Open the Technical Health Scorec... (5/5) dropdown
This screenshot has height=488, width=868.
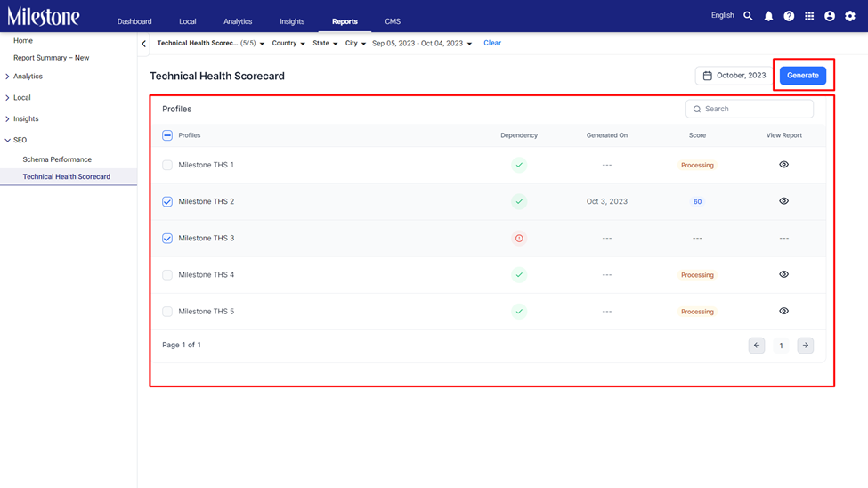tap(210, 44)
